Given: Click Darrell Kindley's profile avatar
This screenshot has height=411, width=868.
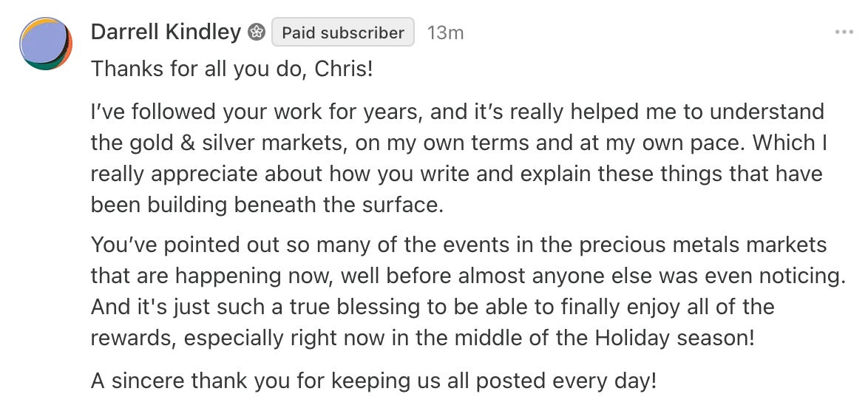Looking at the screenshot, I should coord(46,44).
